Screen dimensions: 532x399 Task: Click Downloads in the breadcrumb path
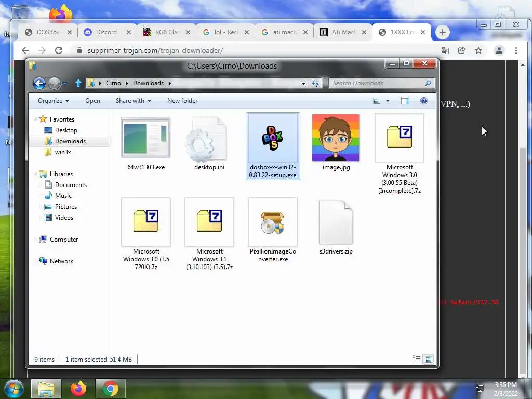(x=148, y=83)
